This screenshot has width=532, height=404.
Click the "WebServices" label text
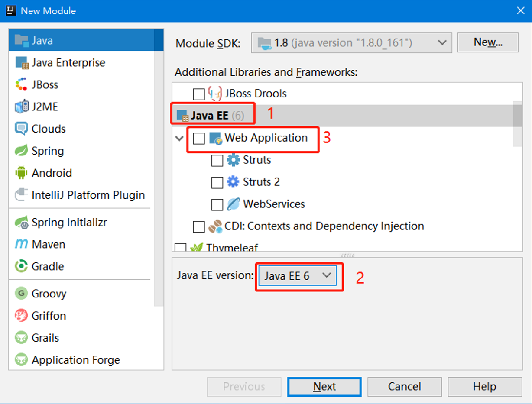tap(274, 204)
